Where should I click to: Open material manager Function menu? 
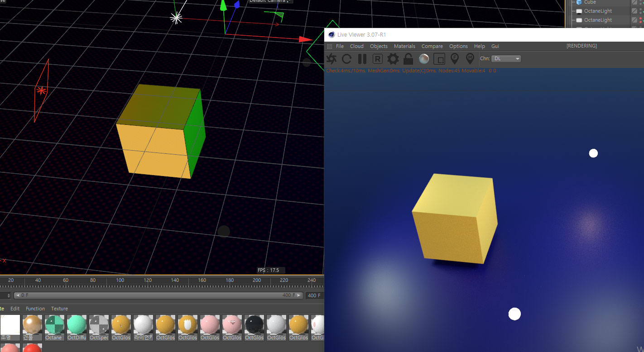pyautogui.click(x=35, y=309)
